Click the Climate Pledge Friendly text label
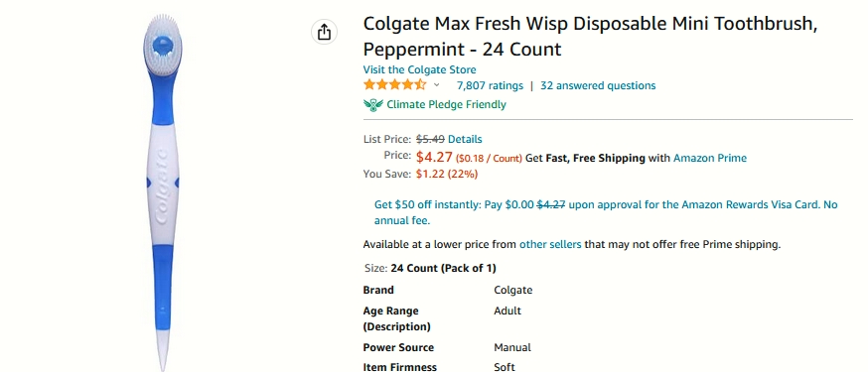This screenshot has width=868, height=372. pyautogui.click(x=446, y=104)
